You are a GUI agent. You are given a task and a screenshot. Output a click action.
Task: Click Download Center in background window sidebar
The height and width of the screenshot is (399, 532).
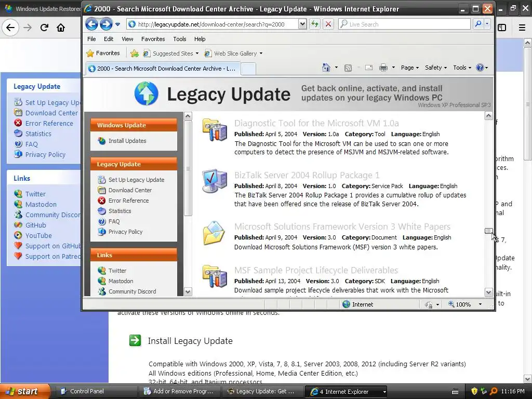pyautogui.click(x=51, y=113)
